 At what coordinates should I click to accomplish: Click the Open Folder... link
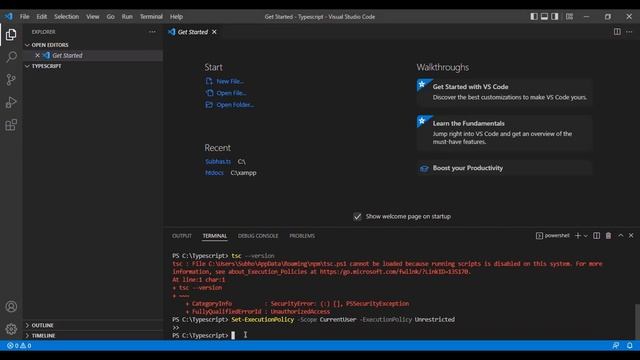(x=235, y=105)
